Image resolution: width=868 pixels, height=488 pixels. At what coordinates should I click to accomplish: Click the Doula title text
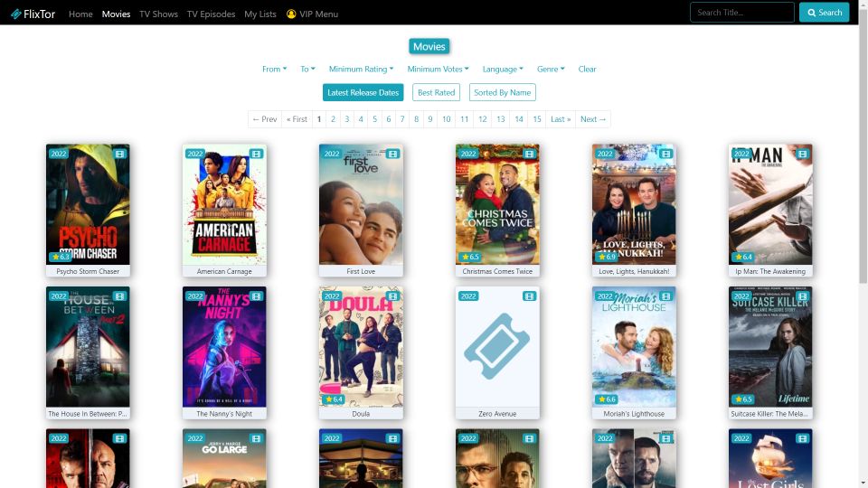[x=361, y=413]
